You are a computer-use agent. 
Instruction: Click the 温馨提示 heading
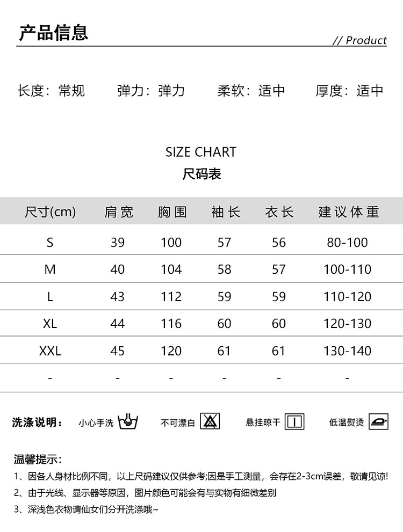pos(38,459)
